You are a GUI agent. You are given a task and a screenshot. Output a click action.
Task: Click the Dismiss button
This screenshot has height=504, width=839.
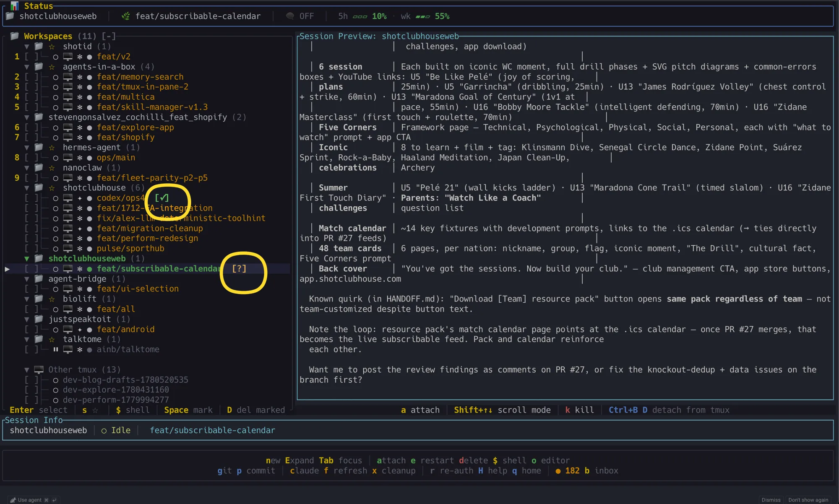tap(771, 500)
